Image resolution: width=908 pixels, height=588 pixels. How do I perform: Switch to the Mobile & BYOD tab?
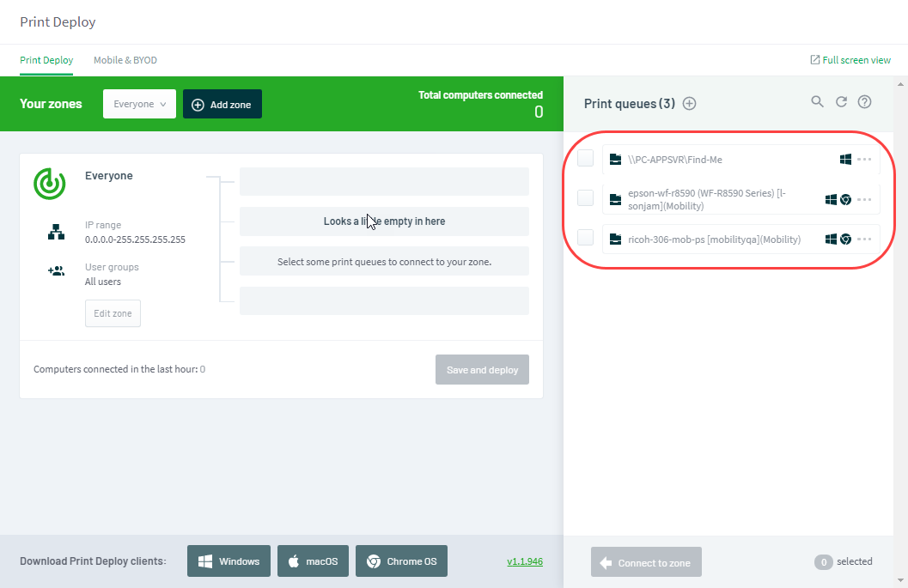125,60
